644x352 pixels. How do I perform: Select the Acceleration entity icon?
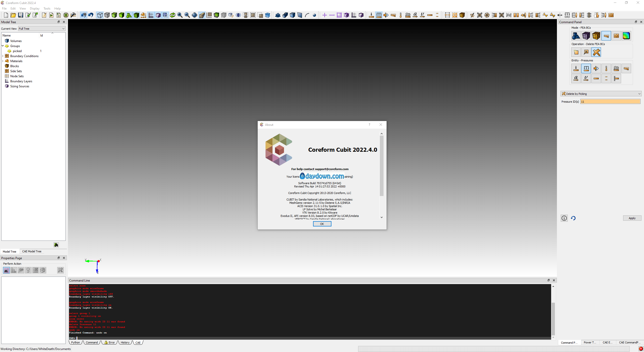point(576,79)
